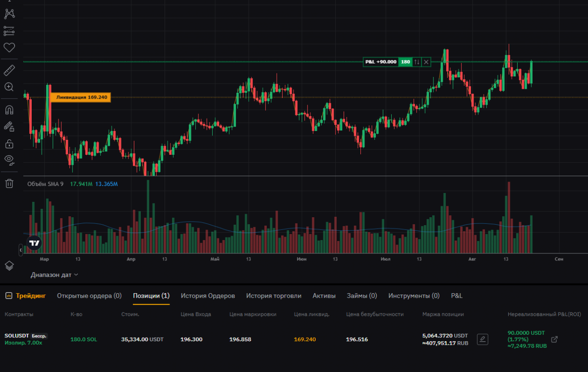This screenshot has height=372, width=588.
Task: Click the trash icon to remove drawings
Action: click(9, 184)
